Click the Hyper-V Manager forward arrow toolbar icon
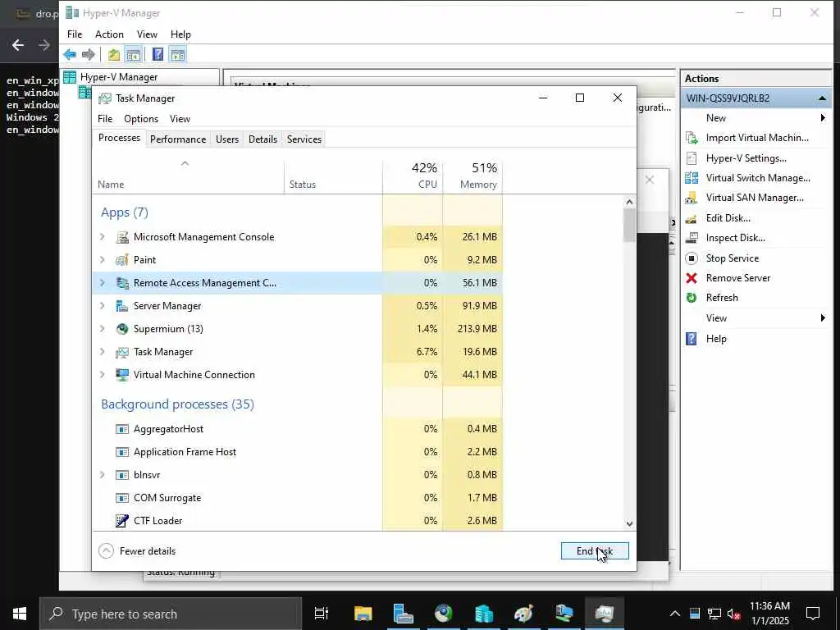The height and width of the screenshot is (630, 840). (x=89, y=55)
